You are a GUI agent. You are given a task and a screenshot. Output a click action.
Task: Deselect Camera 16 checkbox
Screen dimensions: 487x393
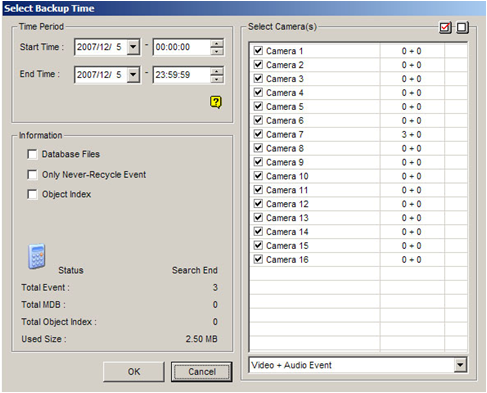click(x=258, y=259)
